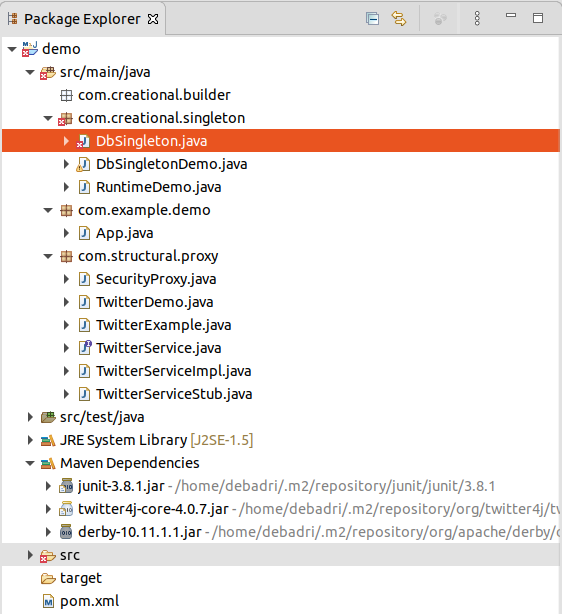Click the com.example.demo package icon
The width and height of the screenshot is (562, 614).
[66, 211]
